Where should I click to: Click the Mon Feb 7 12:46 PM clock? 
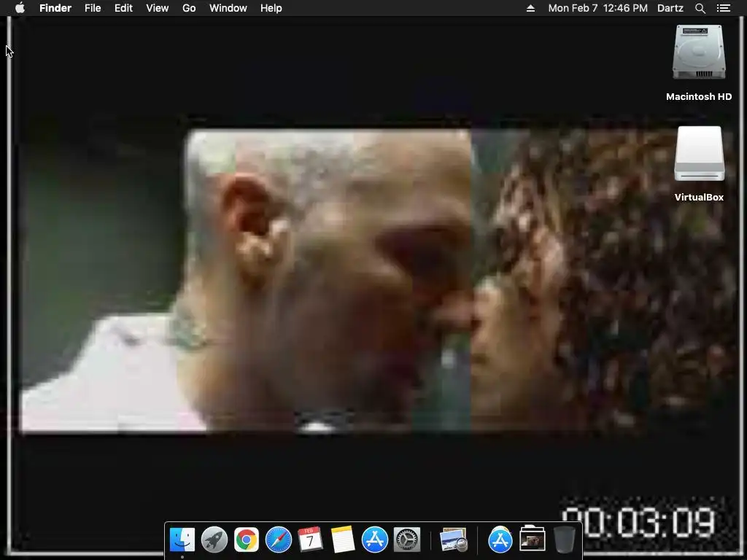tap(598, 8)
